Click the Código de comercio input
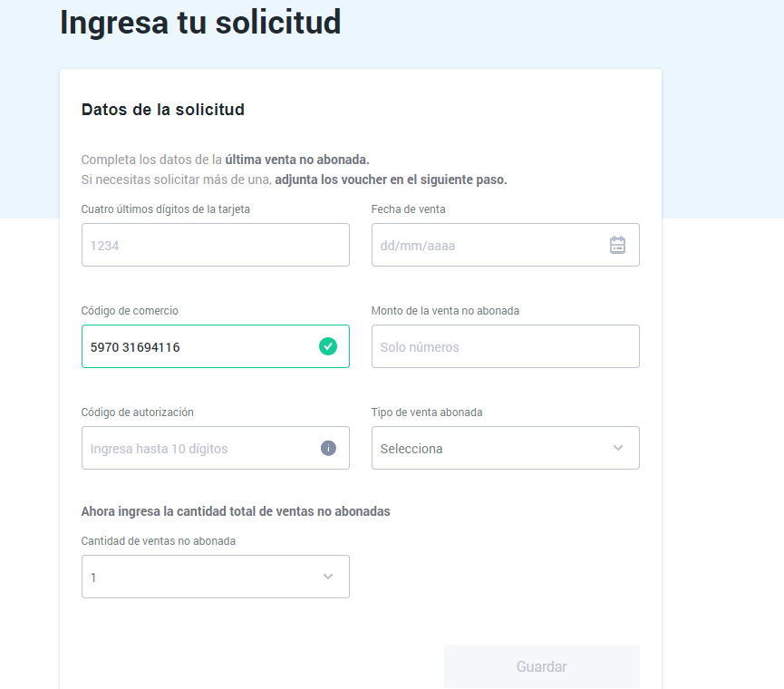 click(x=216, y=346)
